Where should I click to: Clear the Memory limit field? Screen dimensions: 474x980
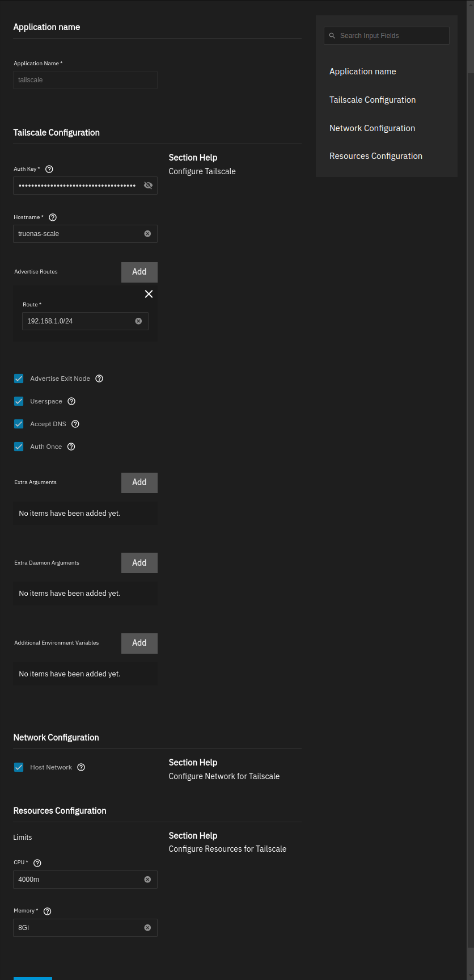pyautogui.click(x=147, y=928)
